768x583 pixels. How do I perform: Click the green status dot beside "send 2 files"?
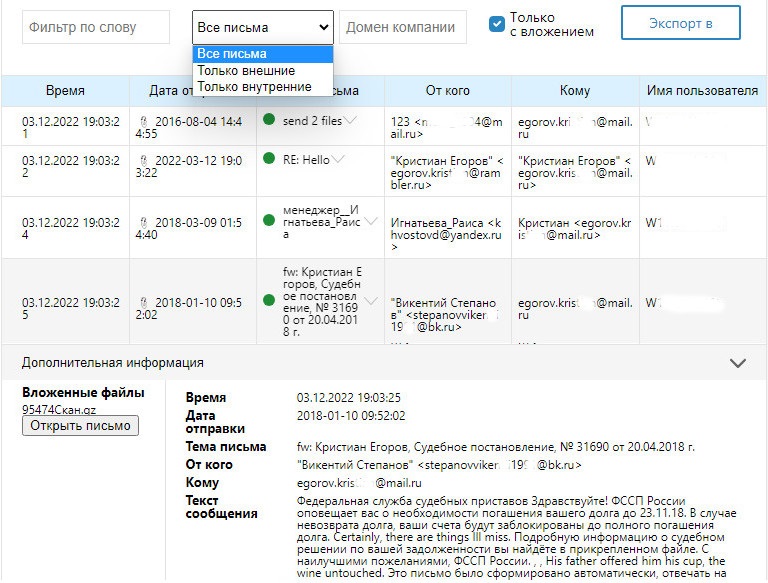pyautogui.click(x=269, y=120)
